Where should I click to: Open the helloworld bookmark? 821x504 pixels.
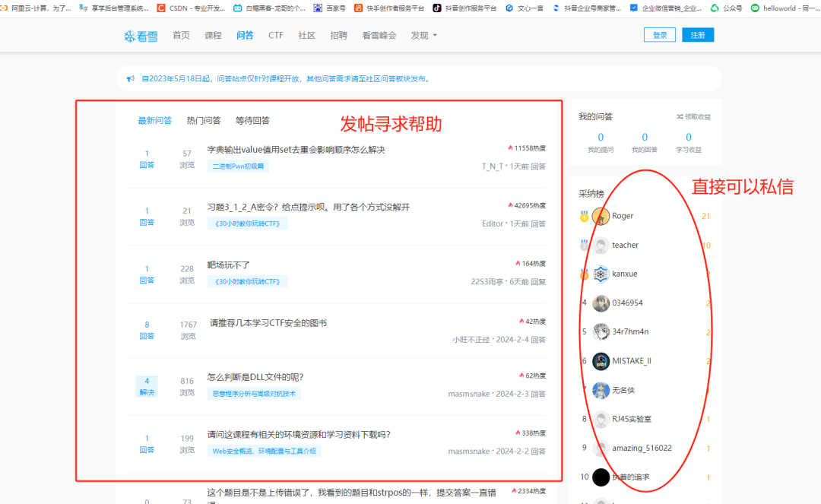(784, 8)
